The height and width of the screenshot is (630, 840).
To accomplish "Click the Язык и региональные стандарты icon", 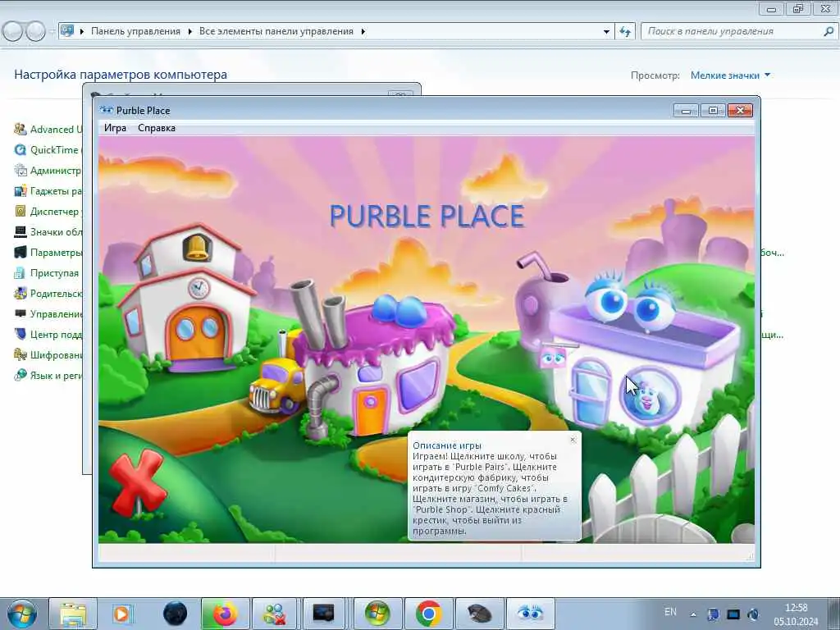I will point(21,376).
